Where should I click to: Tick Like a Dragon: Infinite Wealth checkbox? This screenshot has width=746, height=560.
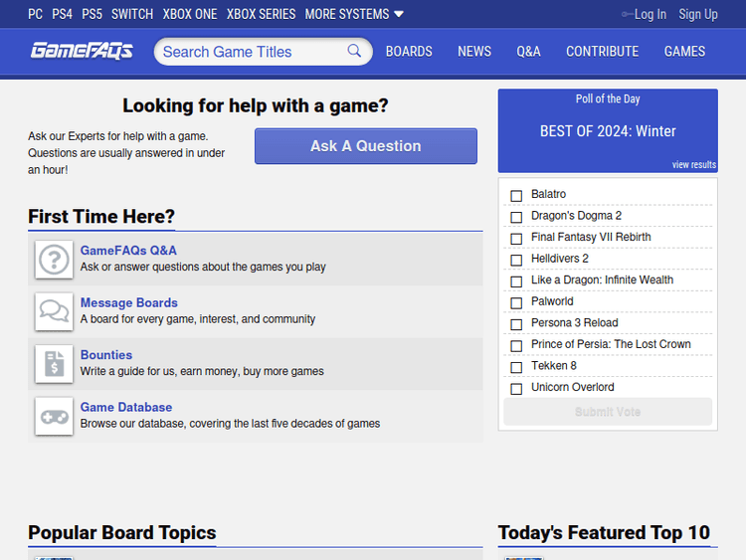(516, 281)
